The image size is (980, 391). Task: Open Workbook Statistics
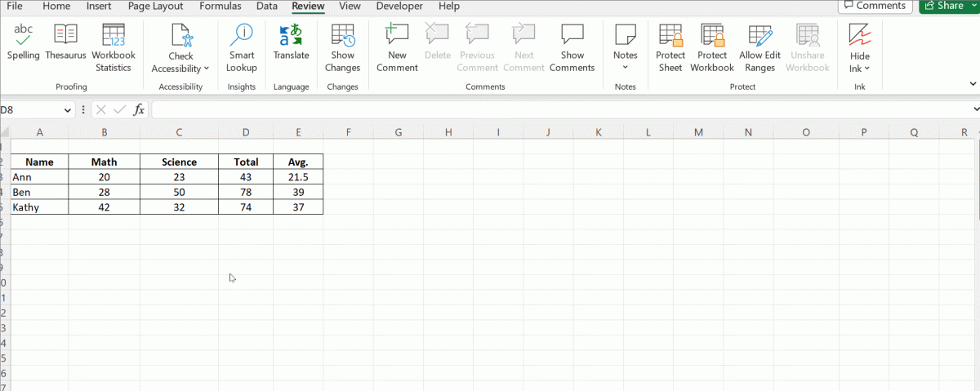[x=114, y=47]
